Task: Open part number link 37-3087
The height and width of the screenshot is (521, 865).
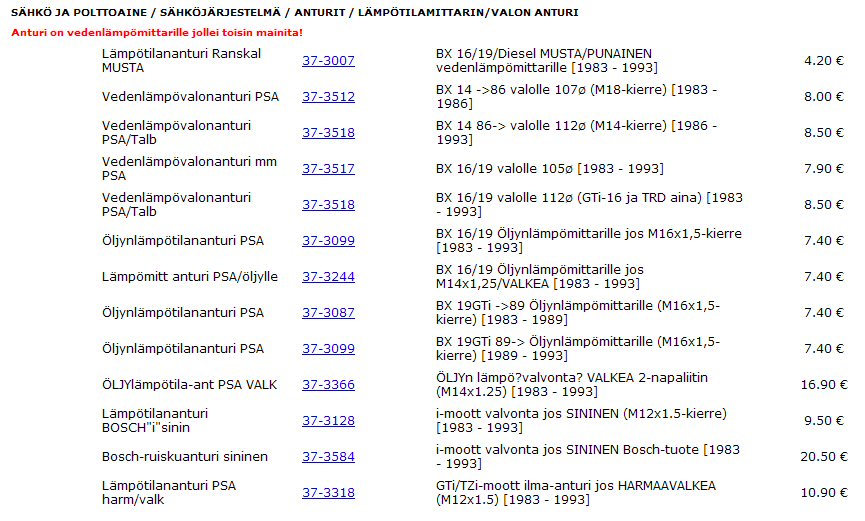Action: [328, 313]
